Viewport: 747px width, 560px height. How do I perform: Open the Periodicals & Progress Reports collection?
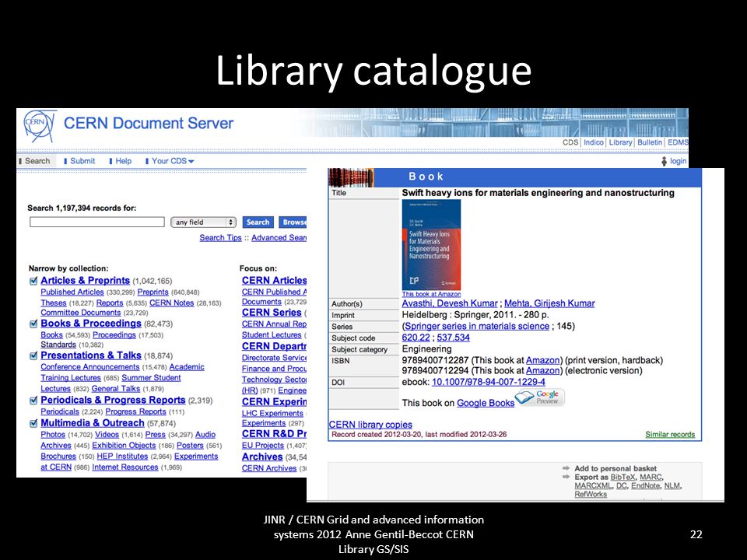(x=113, y=400)
